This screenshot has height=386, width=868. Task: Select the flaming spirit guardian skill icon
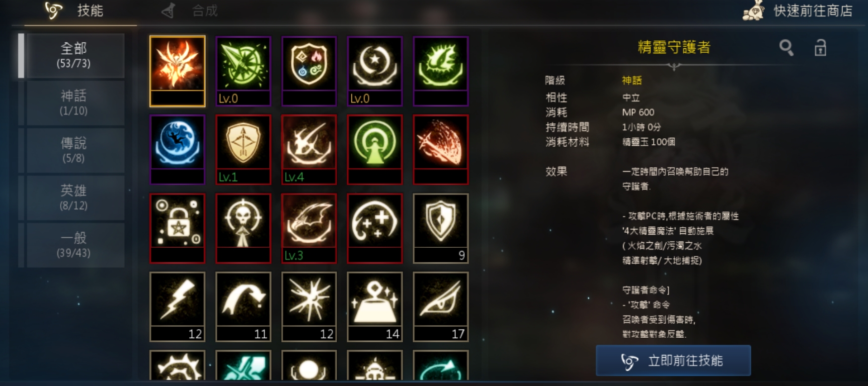177,71
